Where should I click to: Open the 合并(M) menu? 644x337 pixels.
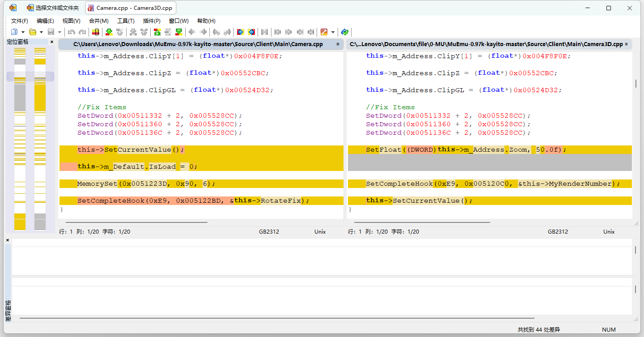[x=98, y=21]
